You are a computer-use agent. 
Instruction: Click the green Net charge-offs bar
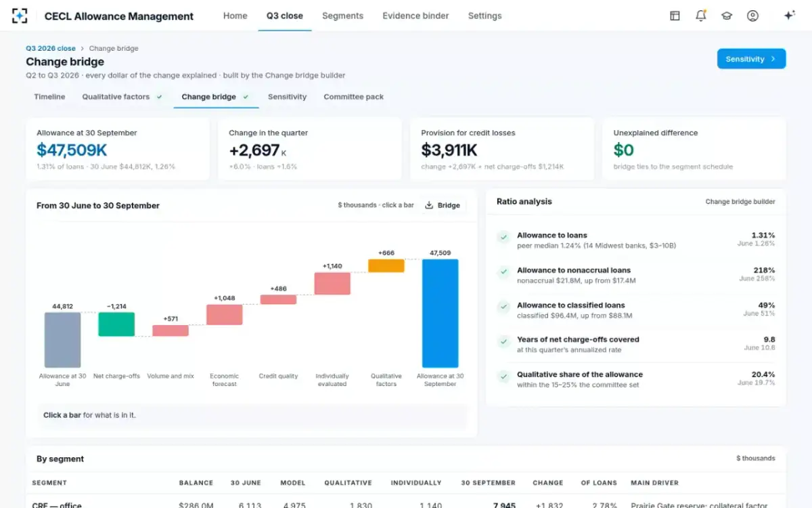click(116, 324)
